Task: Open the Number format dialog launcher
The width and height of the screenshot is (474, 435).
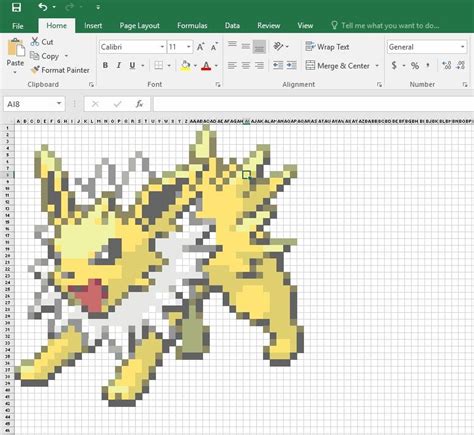Action: click(465, 85)
